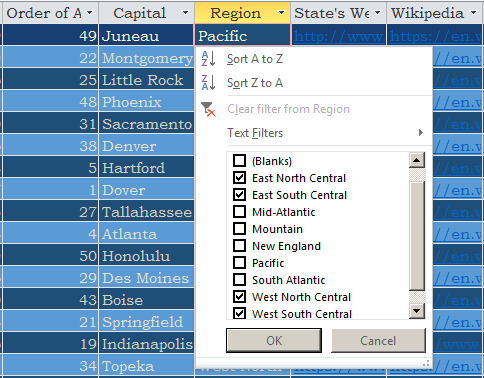This screenshot has height=378, width=484.
Task: Click the Clear filter funnel icon
Action: click(x=208, y=109)
